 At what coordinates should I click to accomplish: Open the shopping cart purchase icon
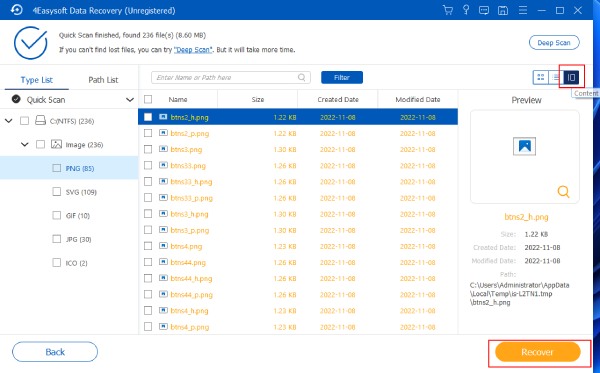[x=448, y=10]
